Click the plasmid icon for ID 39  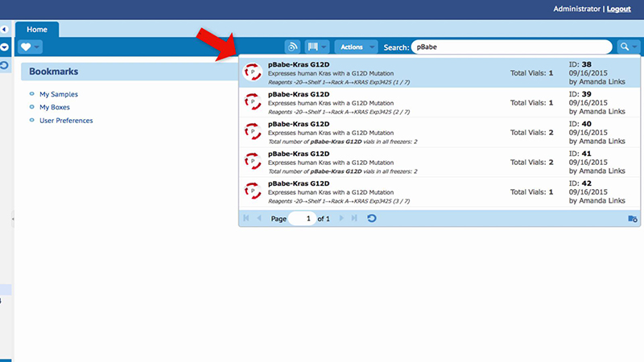(x=253, y=102)
